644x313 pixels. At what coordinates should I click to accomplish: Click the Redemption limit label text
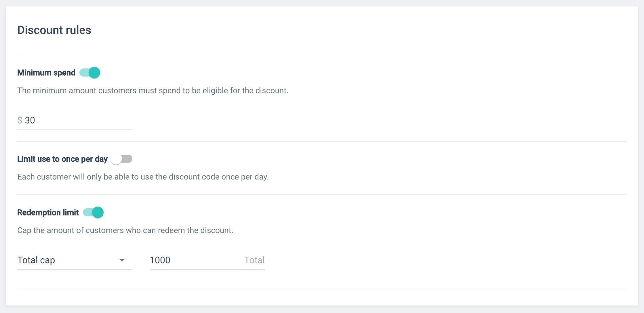tap(48, 212)
